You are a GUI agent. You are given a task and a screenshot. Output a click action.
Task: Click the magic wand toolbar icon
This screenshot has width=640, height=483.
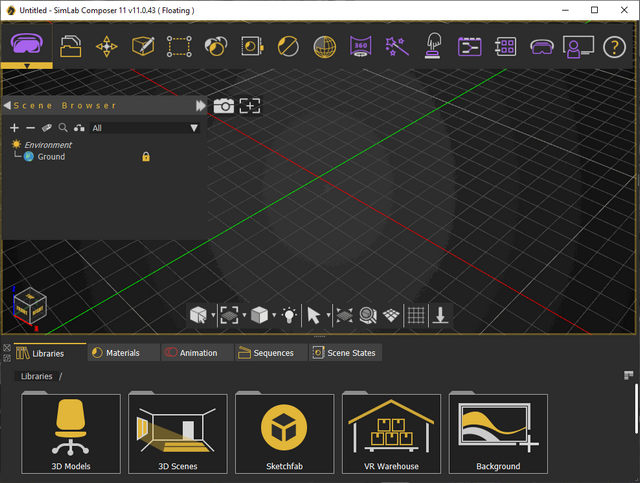click(397, 47)
